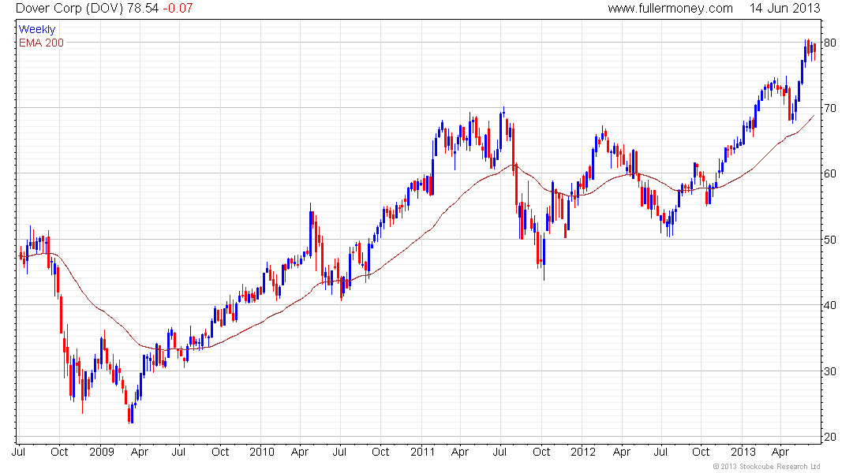
Task: Click the 70 price axis label
Action: click(830, 108)
